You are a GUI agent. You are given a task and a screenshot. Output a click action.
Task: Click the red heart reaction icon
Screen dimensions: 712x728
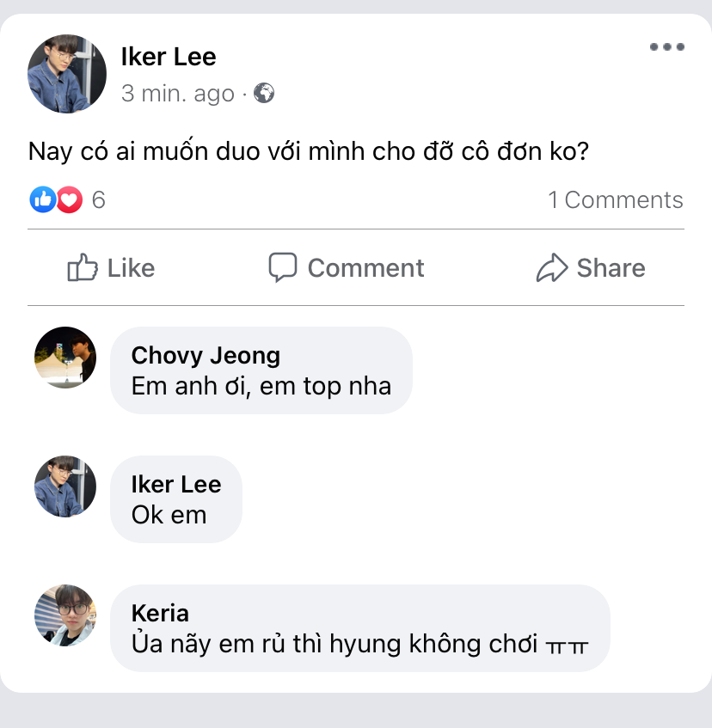pos(69,200)
